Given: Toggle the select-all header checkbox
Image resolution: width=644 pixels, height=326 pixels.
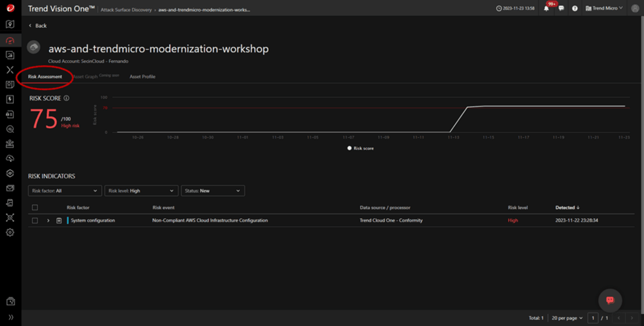Looking at the screenshot, I should click(35, 208).
